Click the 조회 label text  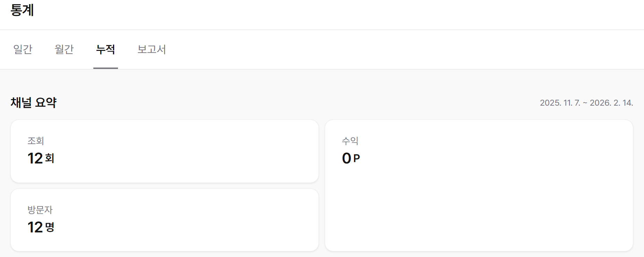[x=36, y=141]
